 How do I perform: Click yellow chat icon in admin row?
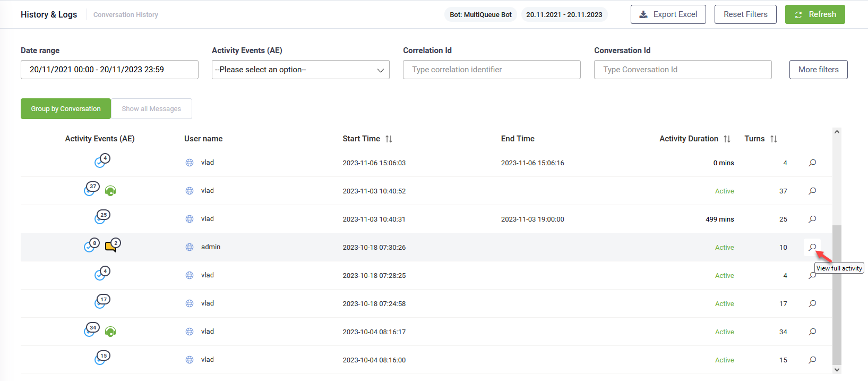(x=111, y=246)
